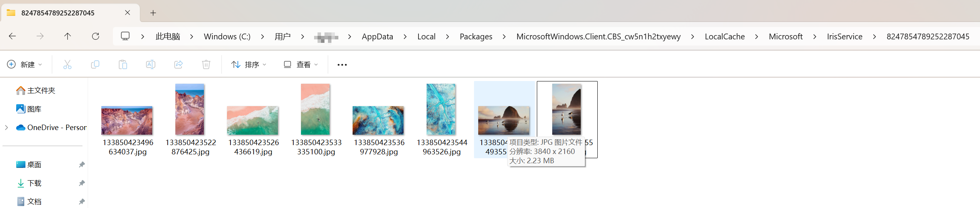Image resolution: width=980 pixels, height=208 pixels.
Task: Click AppData in the address breadcrumb
Action: [377, 37]
